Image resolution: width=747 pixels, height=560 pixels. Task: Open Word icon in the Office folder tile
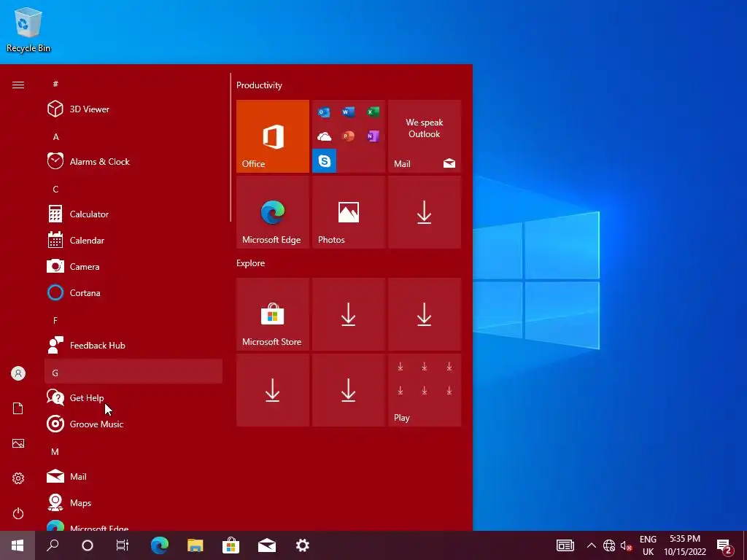348,112
